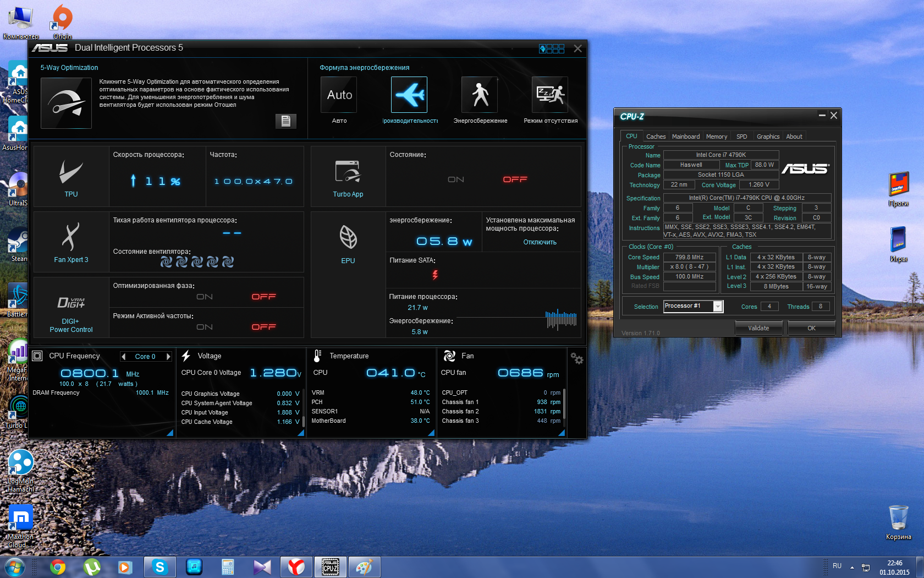
Task: Click the Core 0 selector label
Action: point(145,357)
